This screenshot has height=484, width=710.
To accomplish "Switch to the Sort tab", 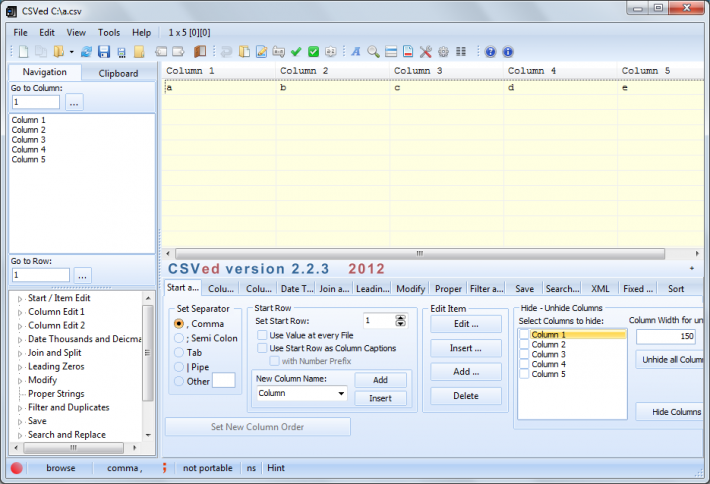I will pos(676,289).
